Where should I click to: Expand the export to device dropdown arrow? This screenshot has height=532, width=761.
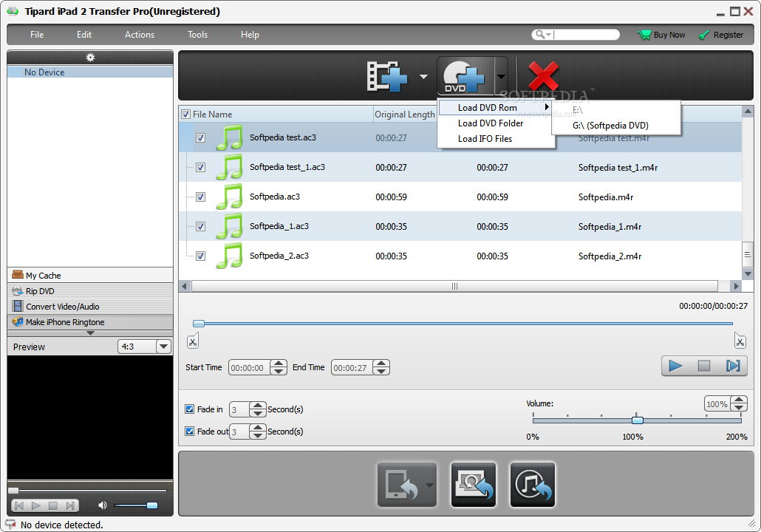click(429, 485)
